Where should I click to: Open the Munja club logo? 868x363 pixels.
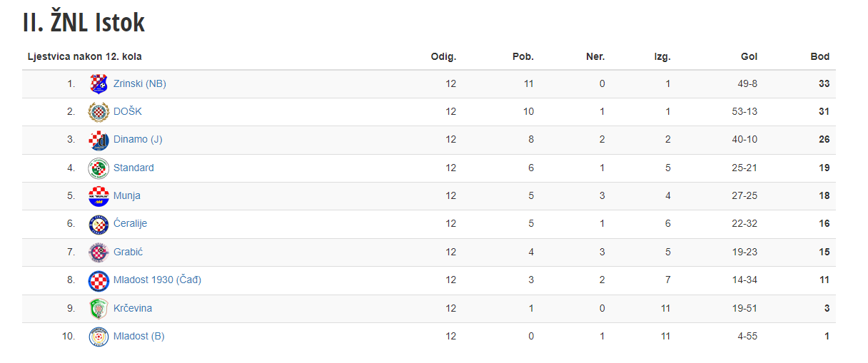tap(99, 196)
